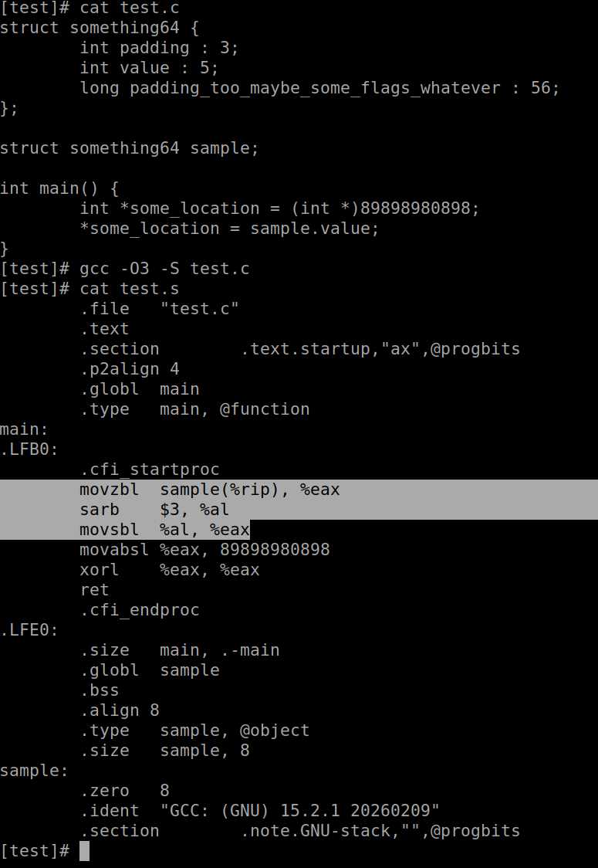Click the '*some_location = sample.value;' statement

tap(229, 229)
